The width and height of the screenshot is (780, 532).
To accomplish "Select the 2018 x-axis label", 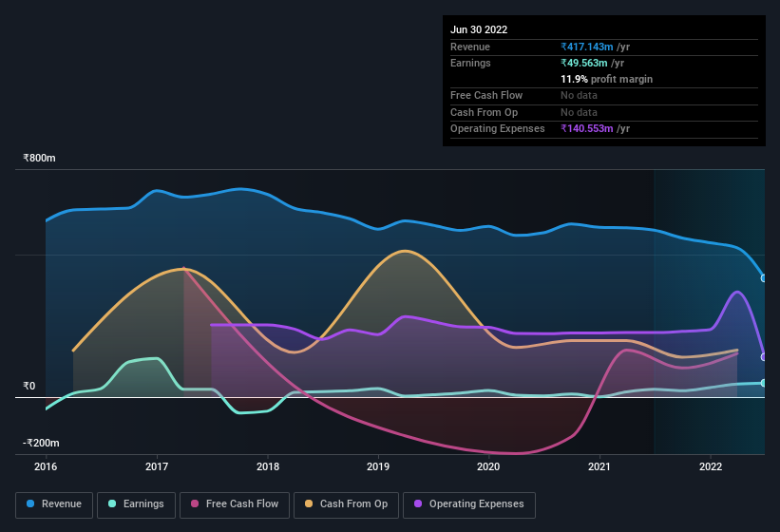I will [x=268, y=466].
